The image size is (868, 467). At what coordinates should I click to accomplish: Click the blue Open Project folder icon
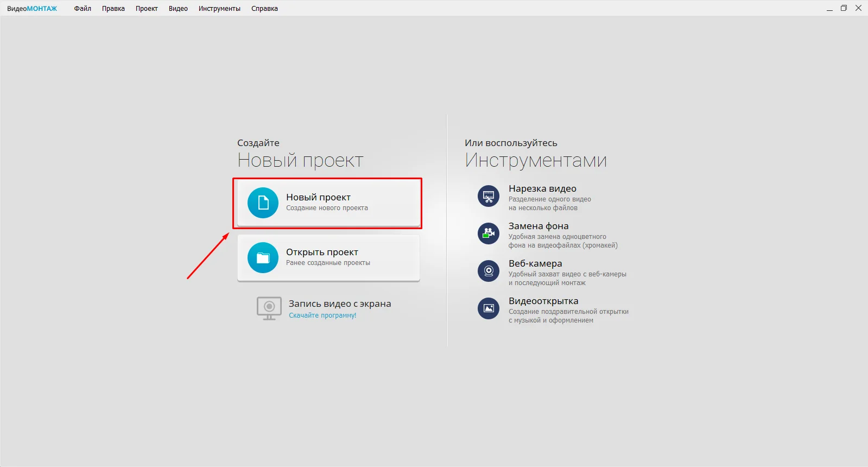[263, 257]
